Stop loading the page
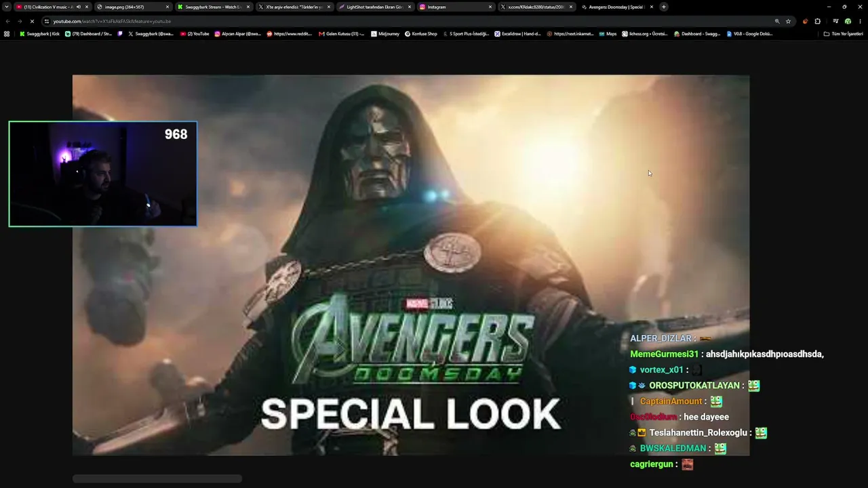 coord(32,21)
